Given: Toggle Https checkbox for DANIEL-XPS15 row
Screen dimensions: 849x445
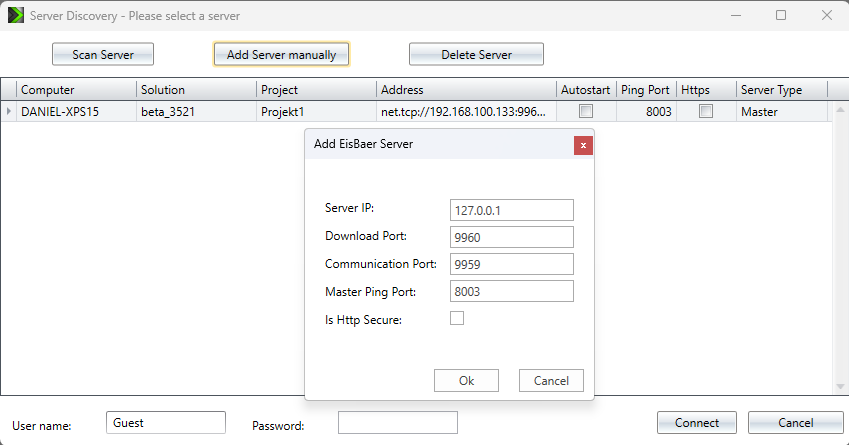Looking at the screenshot, I should click(x=706, y=111).
